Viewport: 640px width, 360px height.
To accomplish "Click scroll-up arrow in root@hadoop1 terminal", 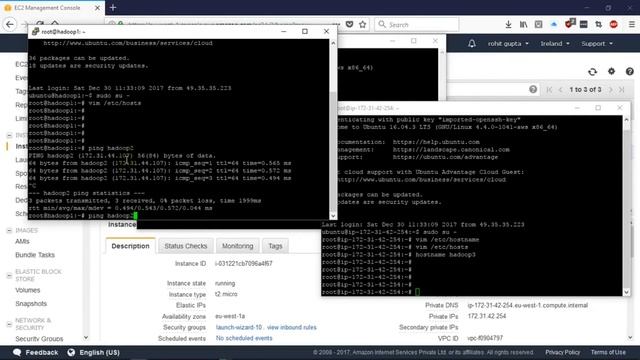I will click(x=333, y=43).
